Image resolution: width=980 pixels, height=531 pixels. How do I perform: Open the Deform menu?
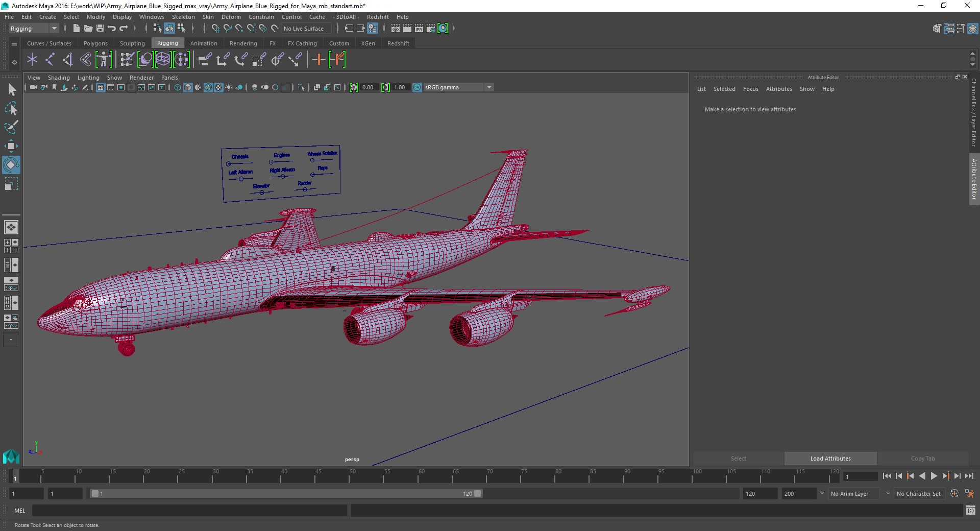click(x=231, y=17)
